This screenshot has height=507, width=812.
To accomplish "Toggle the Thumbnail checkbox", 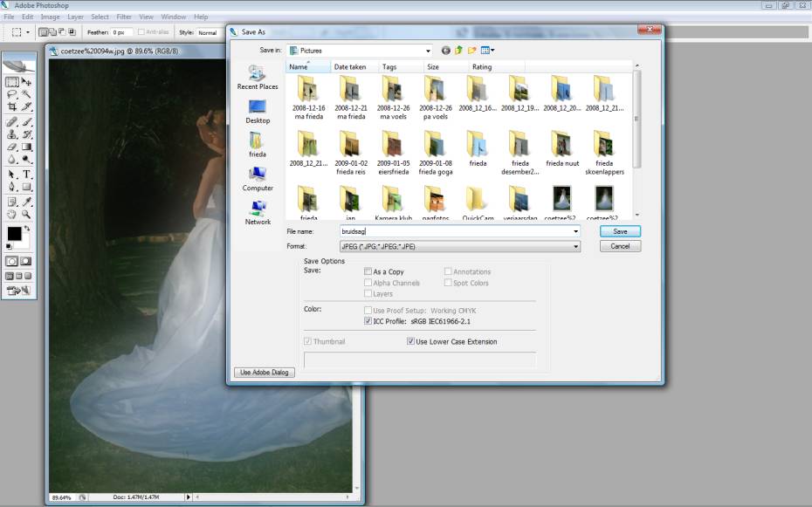I will pyautogui.click(x=307, y=341).
